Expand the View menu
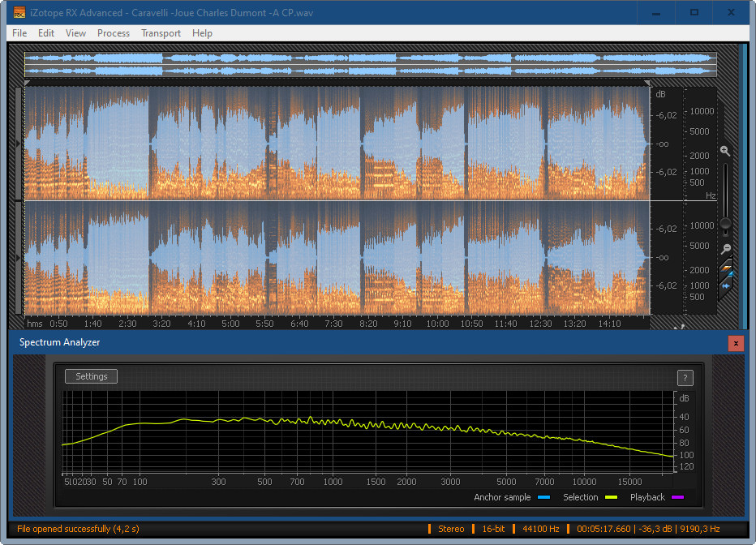Screen dimensions: 756x545 75,33
